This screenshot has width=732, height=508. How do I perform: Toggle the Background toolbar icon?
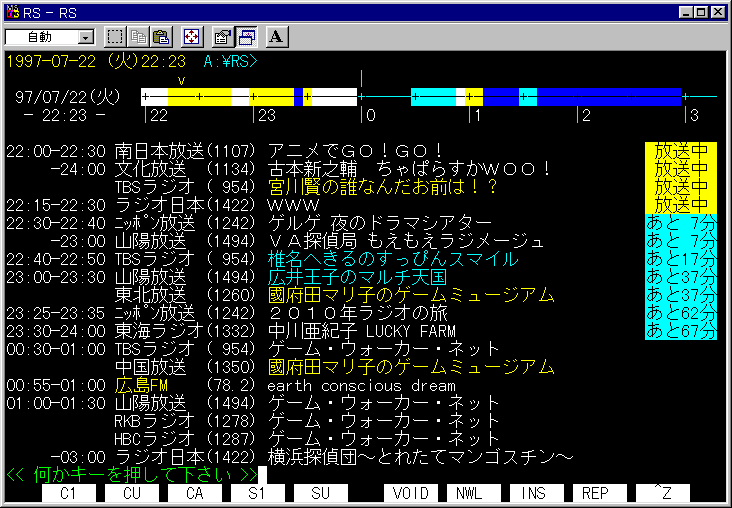pyautogui.click(x=246, y=37)
